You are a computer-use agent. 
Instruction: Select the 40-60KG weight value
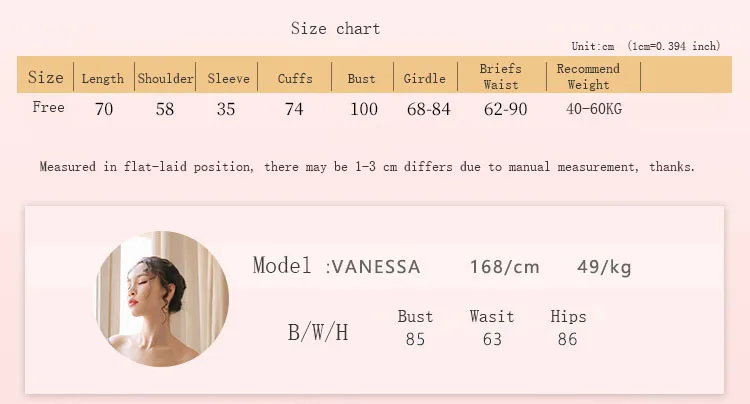tap(594, 109)
